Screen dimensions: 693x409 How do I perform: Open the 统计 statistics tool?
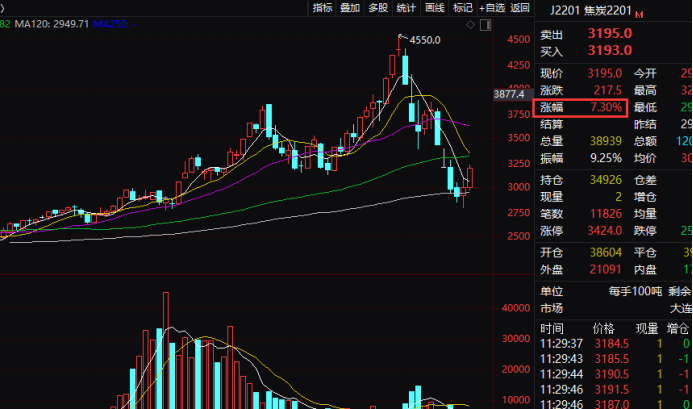coord(406,8)
